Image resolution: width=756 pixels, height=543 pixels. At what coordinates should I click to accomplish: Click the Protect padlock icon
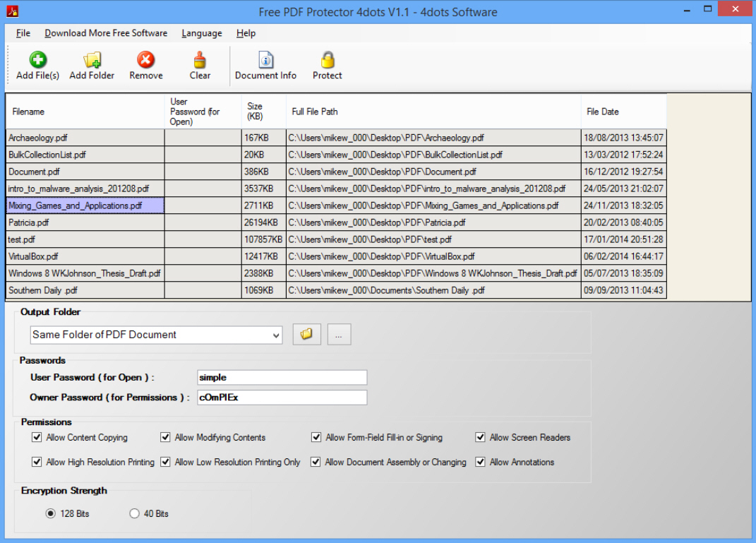pos(328,60)
